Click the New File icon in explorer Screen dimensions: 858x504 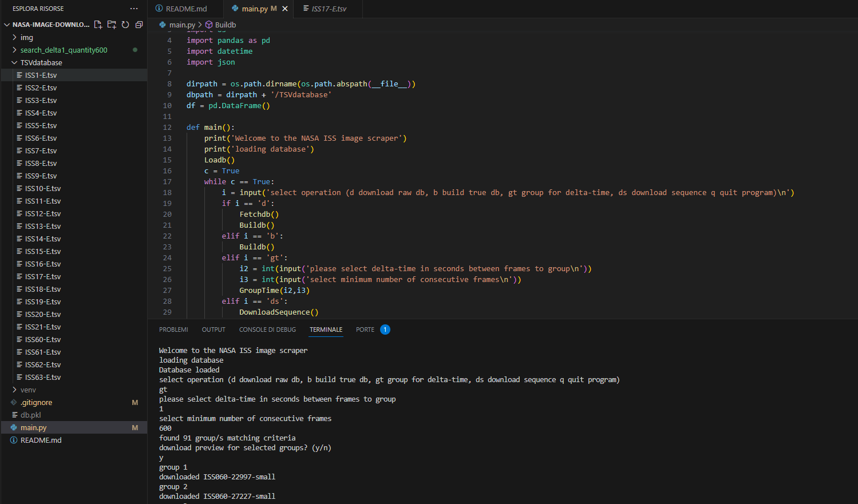point(98,25)
